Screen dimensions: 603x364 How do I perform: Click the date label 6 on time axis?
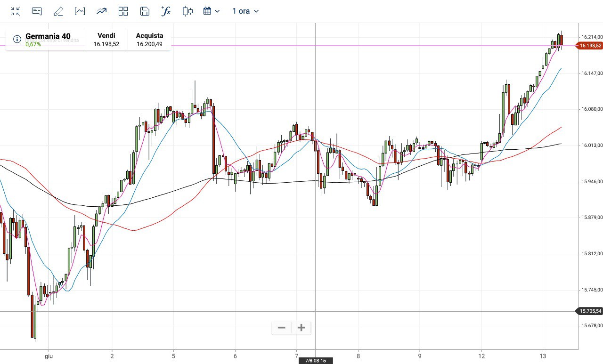pyautogui.click(x=235, y=356)
